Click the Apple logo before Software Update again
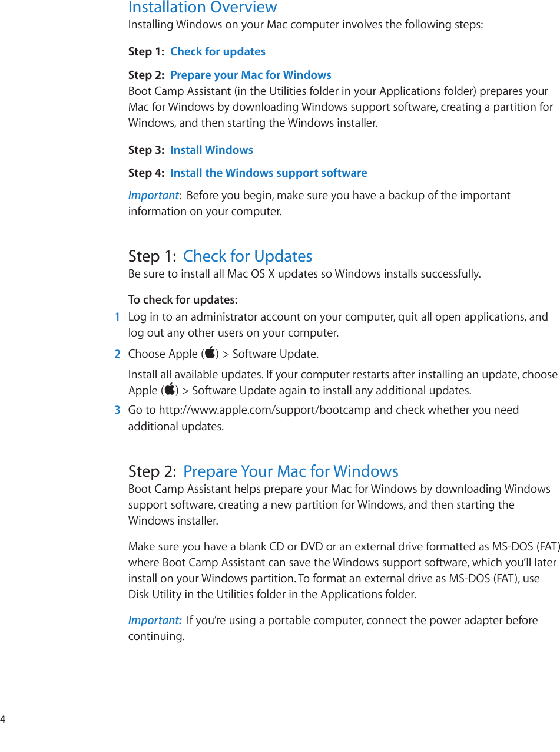Image resolution: width=560 pixels, height=752 pixels. coord(170,389)
